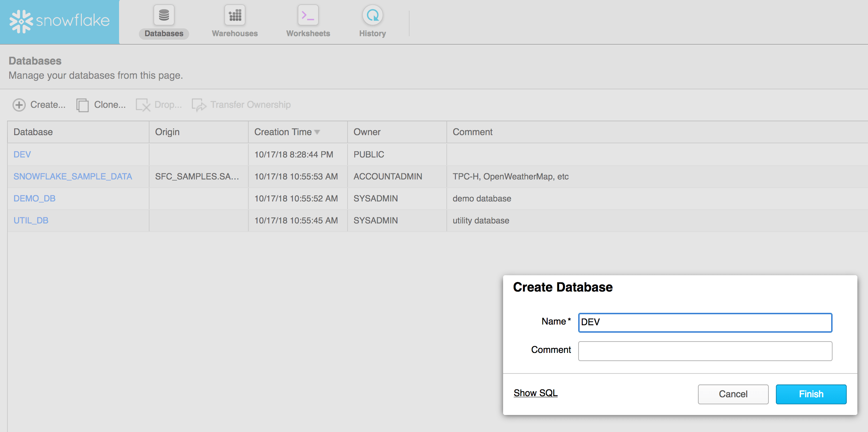Sort by the Owner column header
The height and width of the screenshot is (432, 868).
[367, 132]
